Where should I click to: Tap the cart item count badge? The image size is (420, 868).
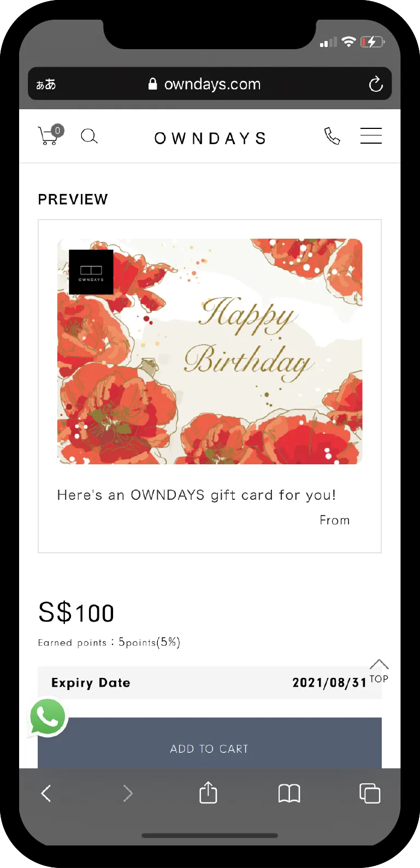coord(57,131)
